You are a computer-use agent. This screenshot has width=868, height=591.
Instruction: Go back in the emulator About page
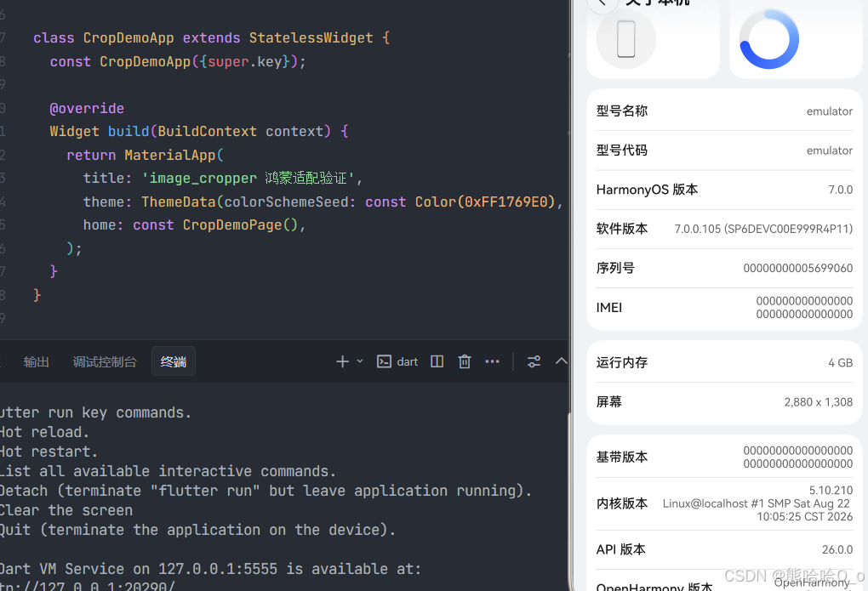602,3
